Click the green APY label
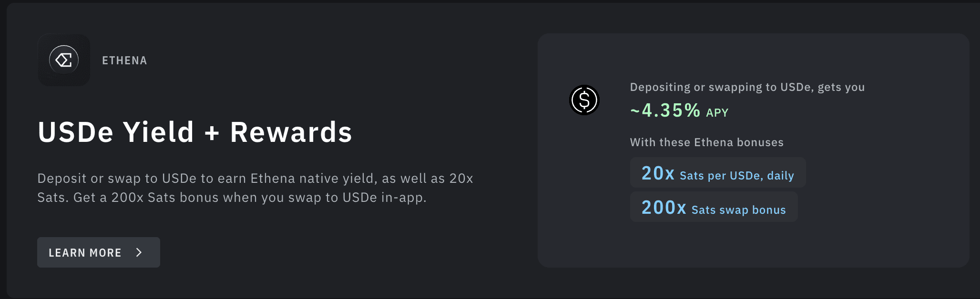980x299 pixels. 717,113
